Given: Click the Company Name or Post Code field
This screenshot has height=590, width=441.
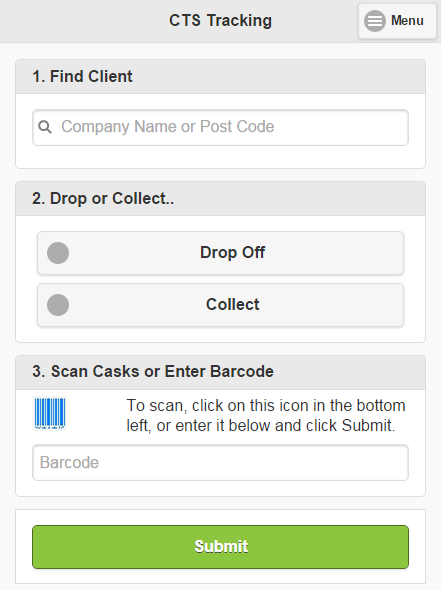Looking at the screenshot, I should click(220, 127).
